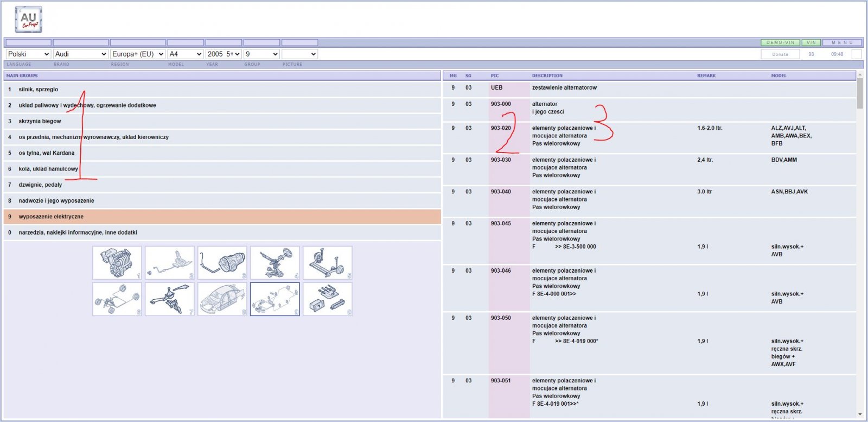Open the Europa+ (EU) region dropdown

(x=138, y=54)
